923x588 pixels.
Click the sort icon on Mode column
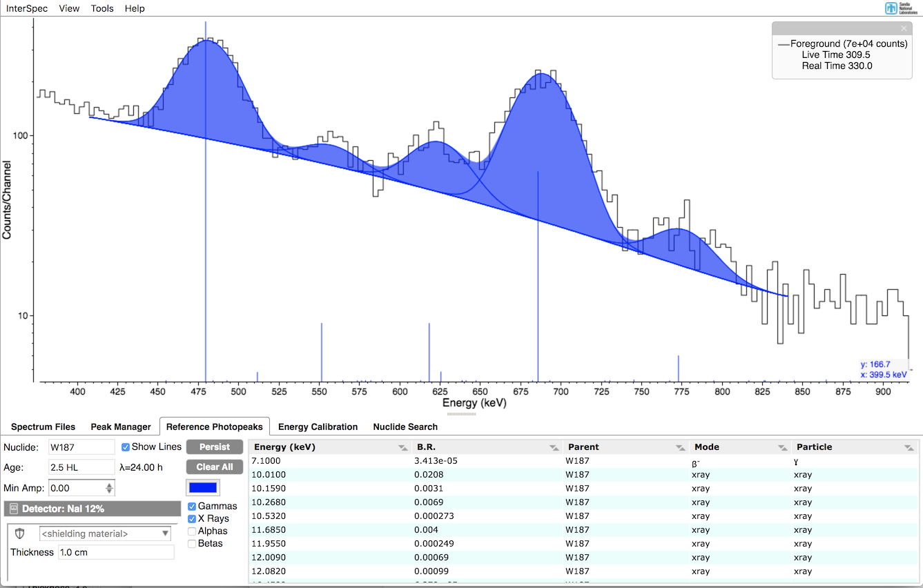pos(781,447)
